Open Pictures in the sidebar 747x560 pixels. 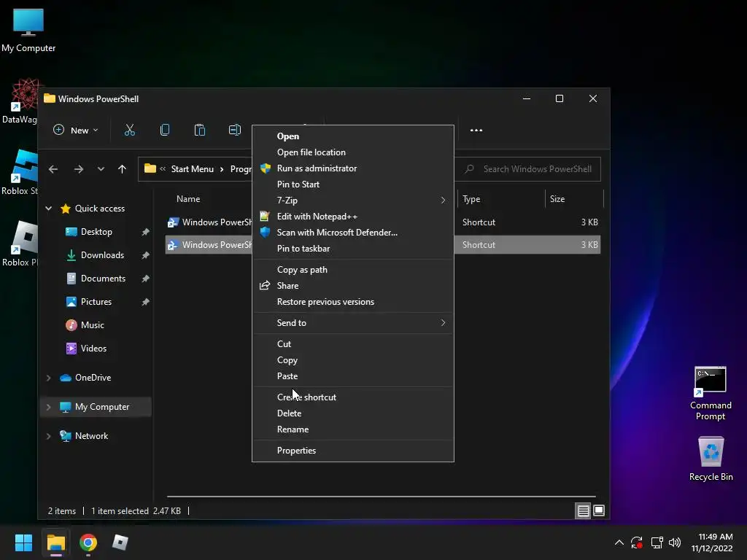(96, 302)
